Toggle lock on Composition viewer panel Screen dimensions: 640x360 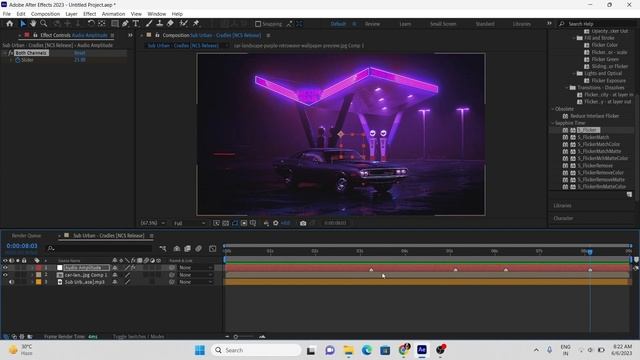coord(157,35)
